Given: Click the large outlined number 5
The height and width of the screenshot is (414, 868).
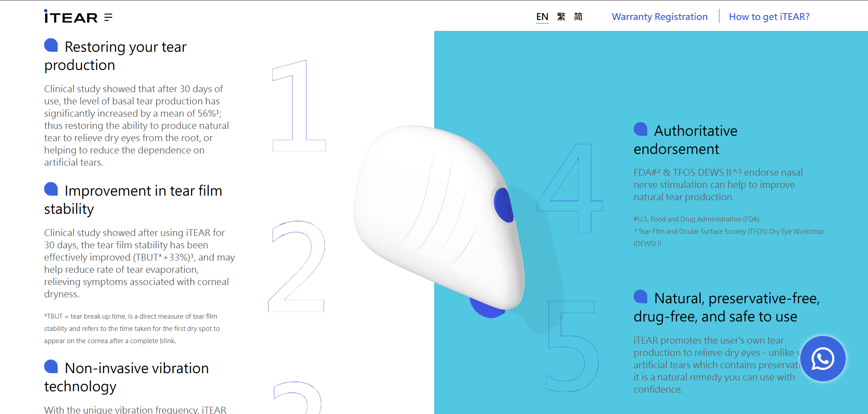Looking at the screenshot, I should (x=572, y=346).
